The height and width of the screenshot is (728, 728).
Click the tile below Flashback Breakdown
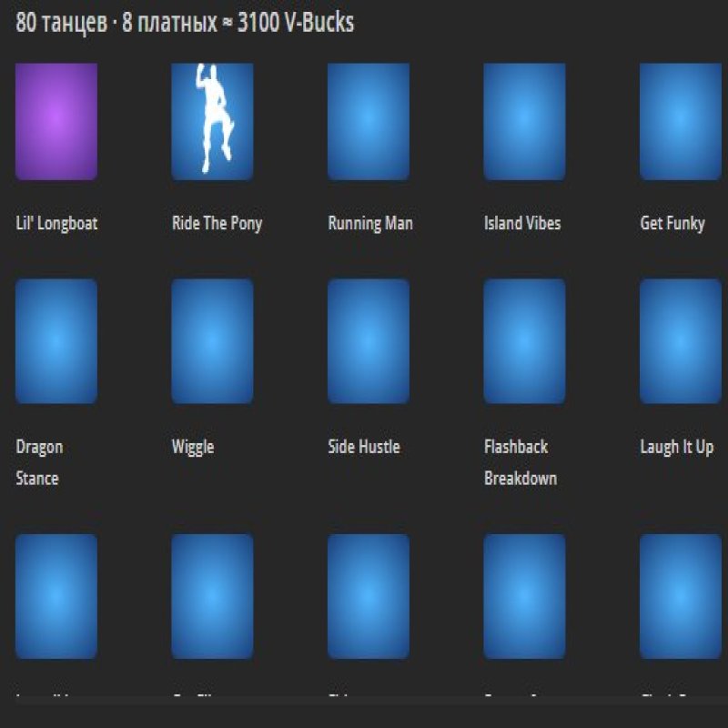525,596
